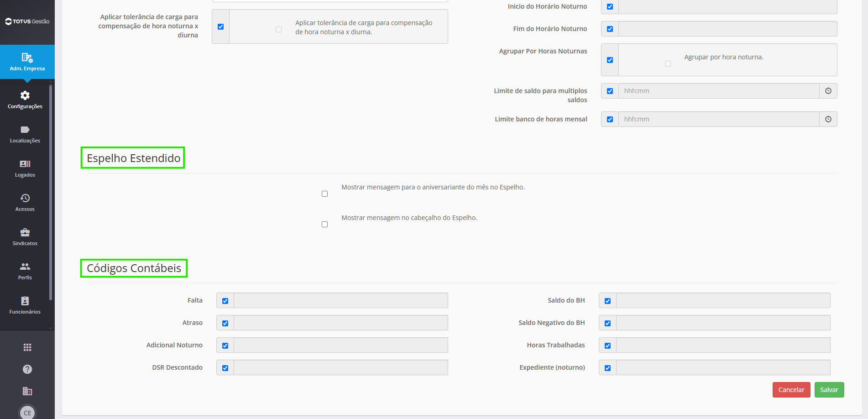The height and width of the screenshot is (419, 868).
Task: Click the Limite banco de horas mensal hhh:mm field
Action: click(x=719, y=119)
